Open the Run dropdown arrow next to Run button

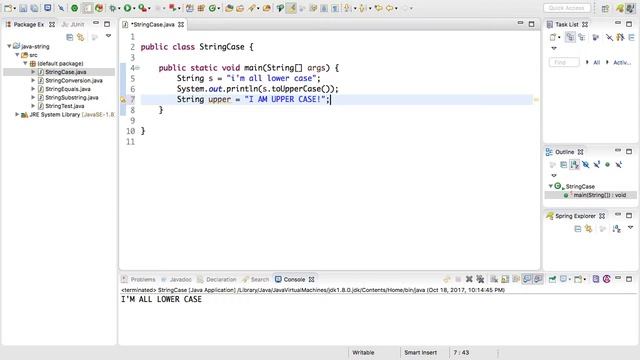tap(134, 8)
